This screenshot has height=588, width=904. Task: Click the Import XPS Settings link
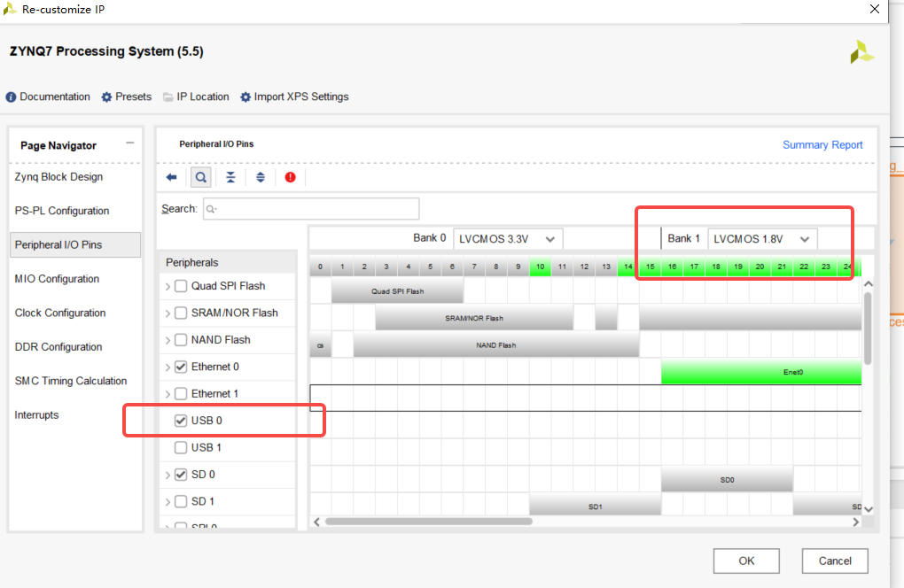click(301, 97)
